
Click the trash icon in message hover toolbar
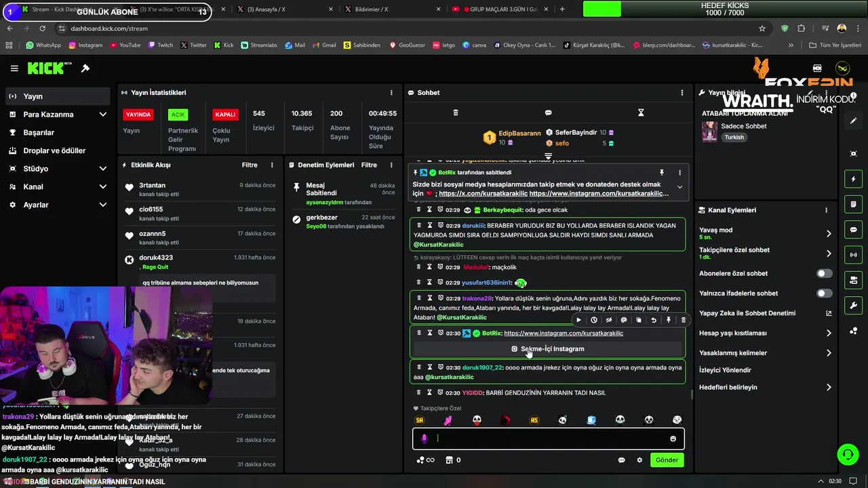pyautogui.click(x=684, y=320)
